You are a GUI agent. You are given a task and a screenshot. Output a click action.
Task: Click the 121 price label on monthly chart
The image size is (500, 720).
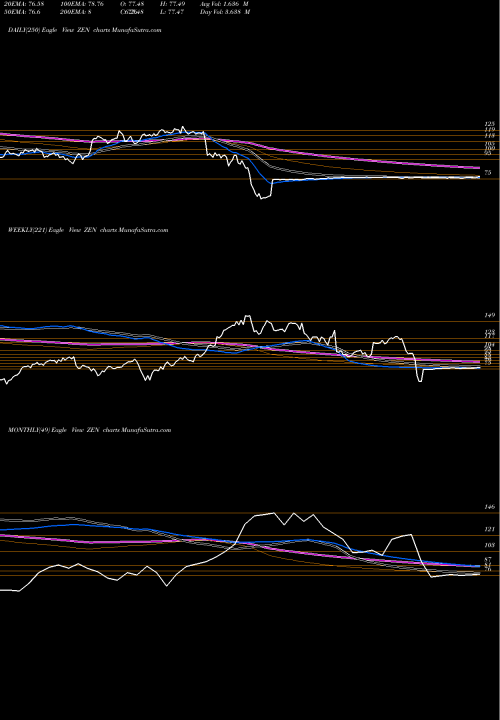click(x=489, y=530)
